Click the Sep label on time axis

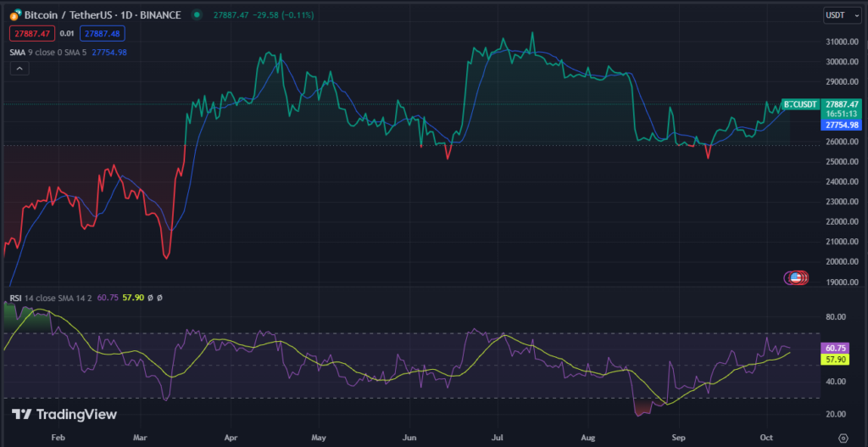coord(679,438)
